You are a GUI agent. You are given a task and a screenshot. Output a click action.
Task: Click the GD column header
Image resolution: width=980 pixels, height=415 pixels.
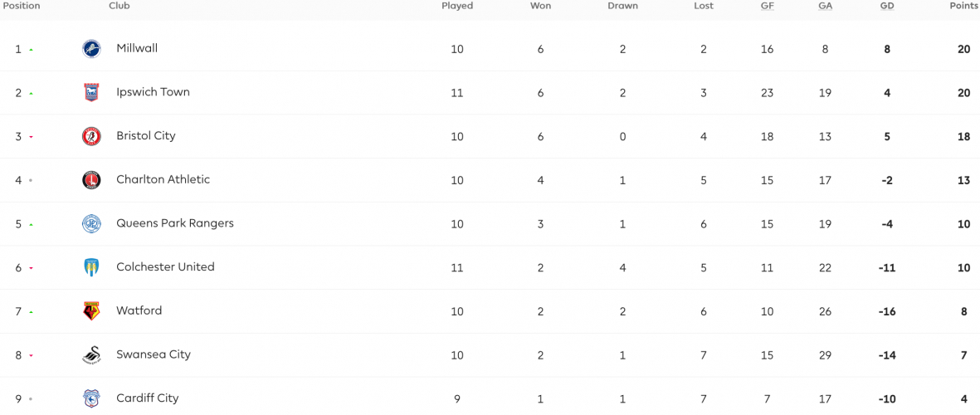click(887, 6)
